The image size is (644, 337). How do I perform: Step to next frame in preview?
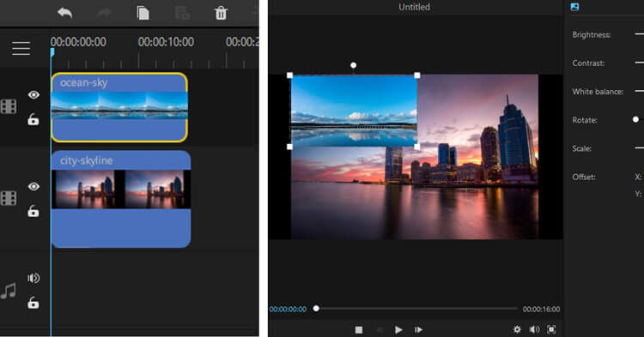[x=418, y=329]
